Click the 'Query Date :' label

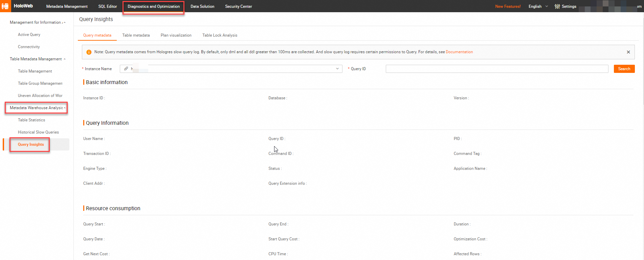click(94, 239)
